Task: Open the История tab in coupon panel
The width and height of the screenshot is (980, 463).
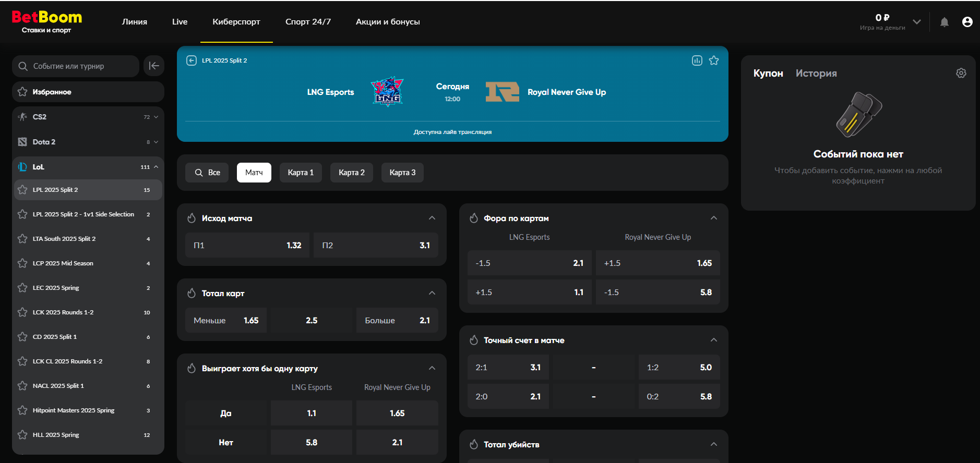Action: [x=816, y=73]
